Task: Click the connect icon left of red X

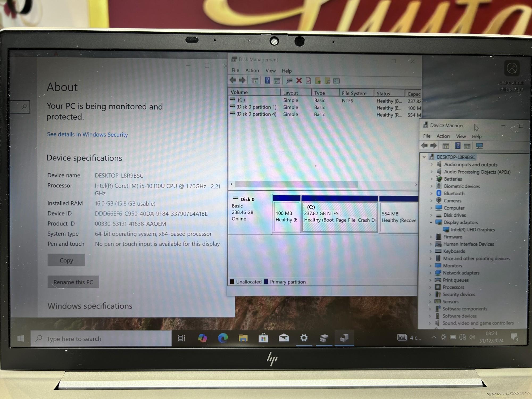Action: pos(289,81)
